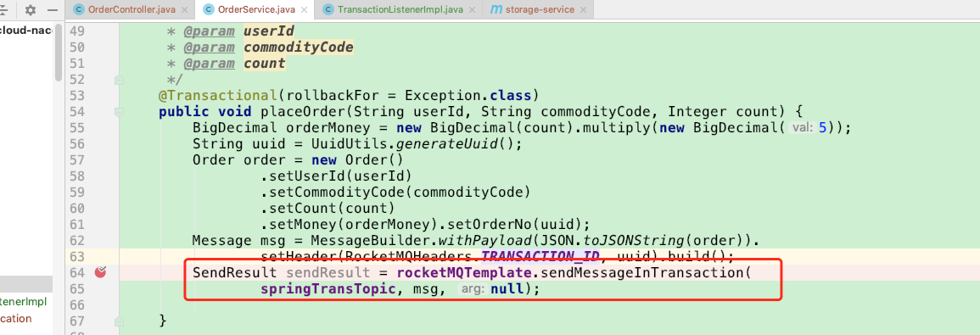
Task: Collapse the Javadoc comment fold at line 52
Action: 119,80
